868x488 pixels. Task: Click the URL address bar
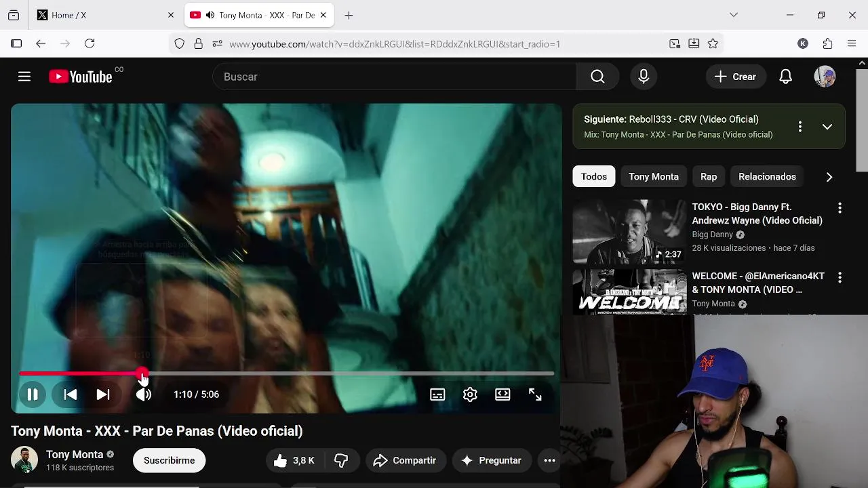click(395, 44)
